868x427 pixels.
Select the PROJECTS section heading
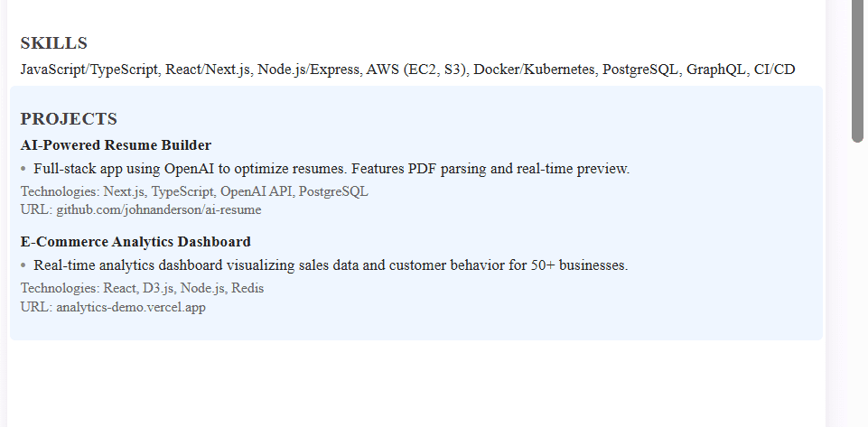69,119
